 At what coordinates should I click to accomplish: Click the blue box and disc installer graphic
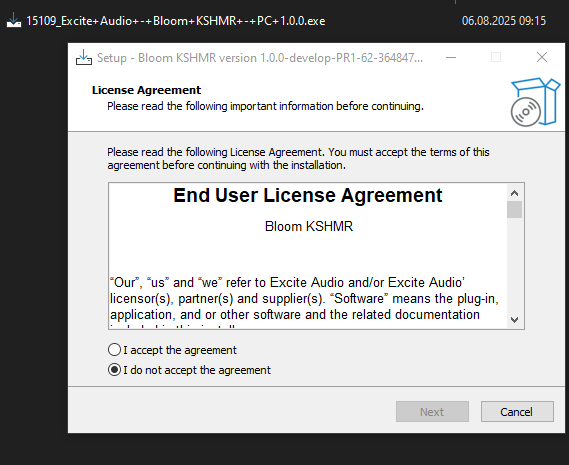pos(535,102)
